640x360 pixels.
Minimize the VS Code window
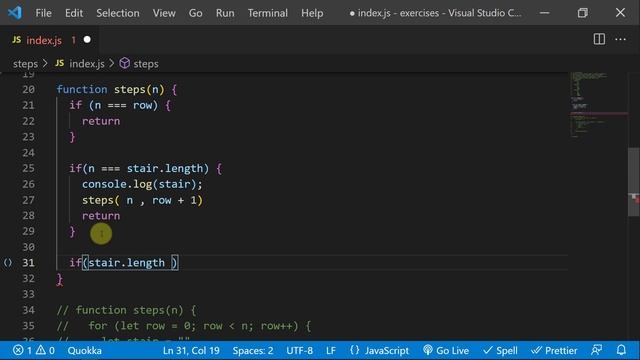[544, 13]
